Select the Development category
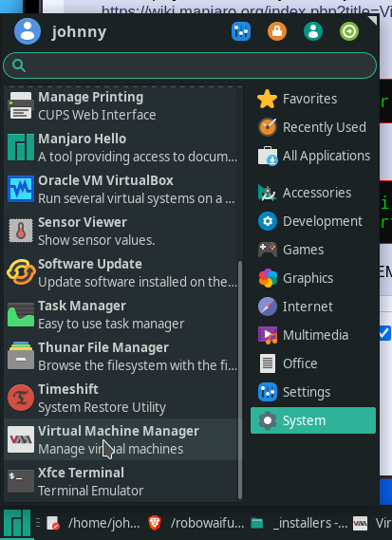392x540 pixels. 313,221
